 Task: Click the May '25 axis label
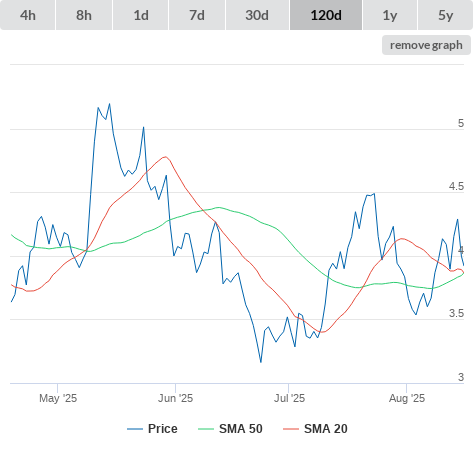coord(58,398)
